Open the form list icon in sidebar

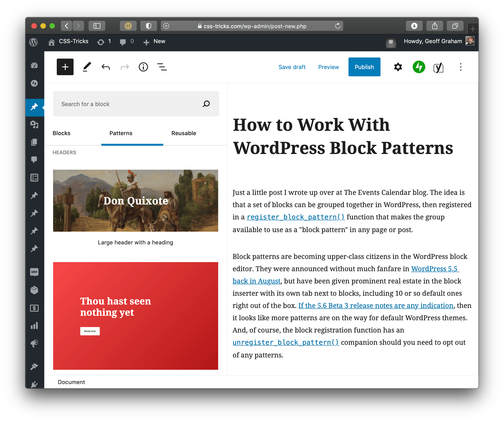(x=34, y=178)
